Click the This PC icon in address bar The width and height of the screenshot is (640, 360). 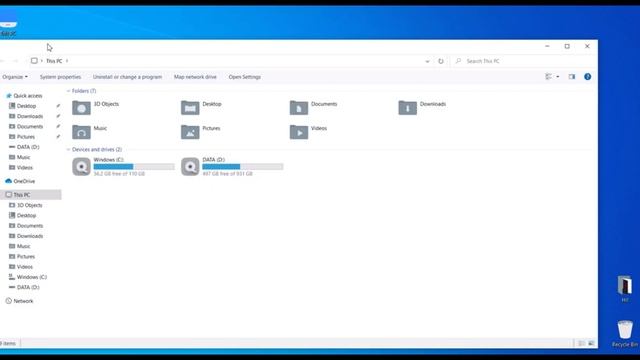pyautogui.click(x=34, y=61)
